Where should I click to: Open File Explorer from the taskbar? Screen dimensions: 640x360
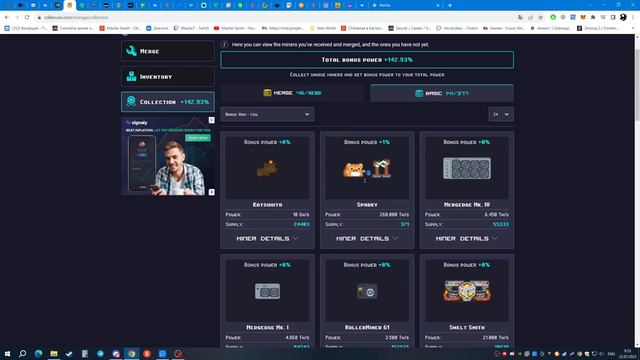click(x=54, y=353)
